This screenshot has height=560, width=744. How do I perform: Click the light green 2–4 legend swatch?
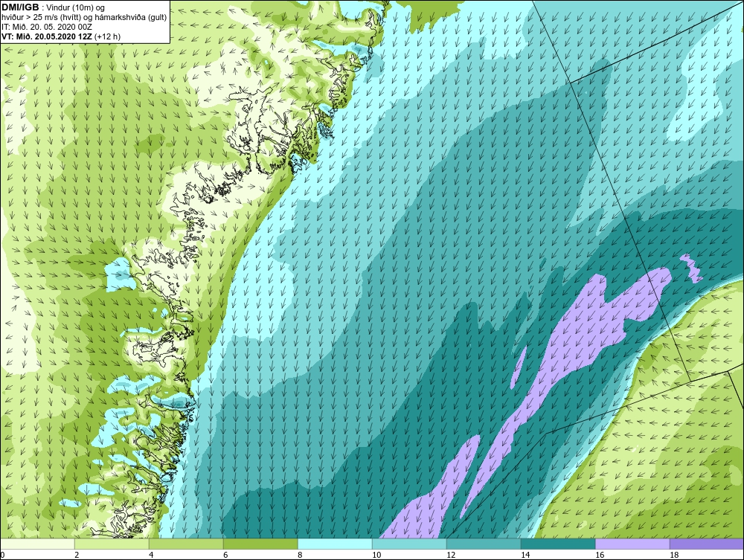pyautogui.click(x=112, y=544)
